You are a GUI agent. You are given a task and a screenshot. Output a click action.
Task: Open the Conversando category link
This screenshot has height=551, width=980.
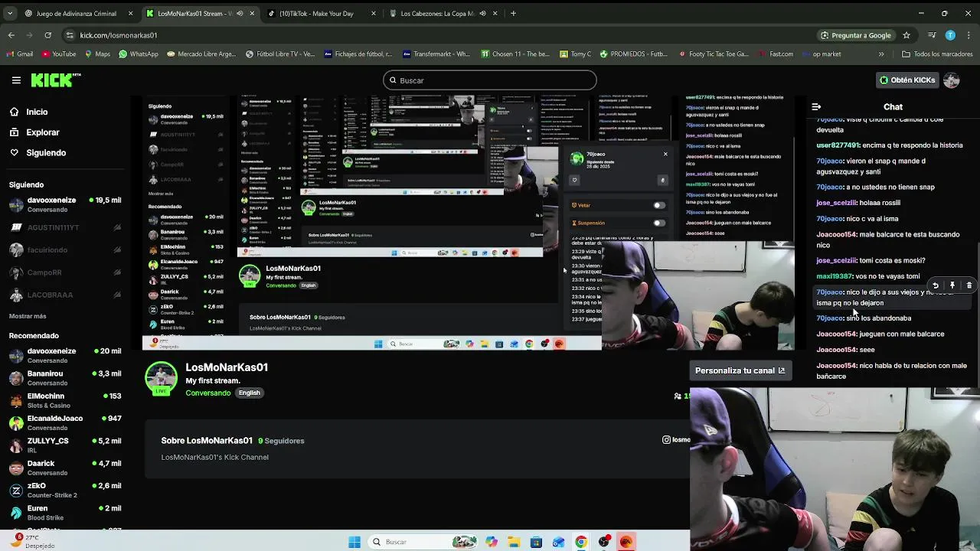(x=207, y=393)
